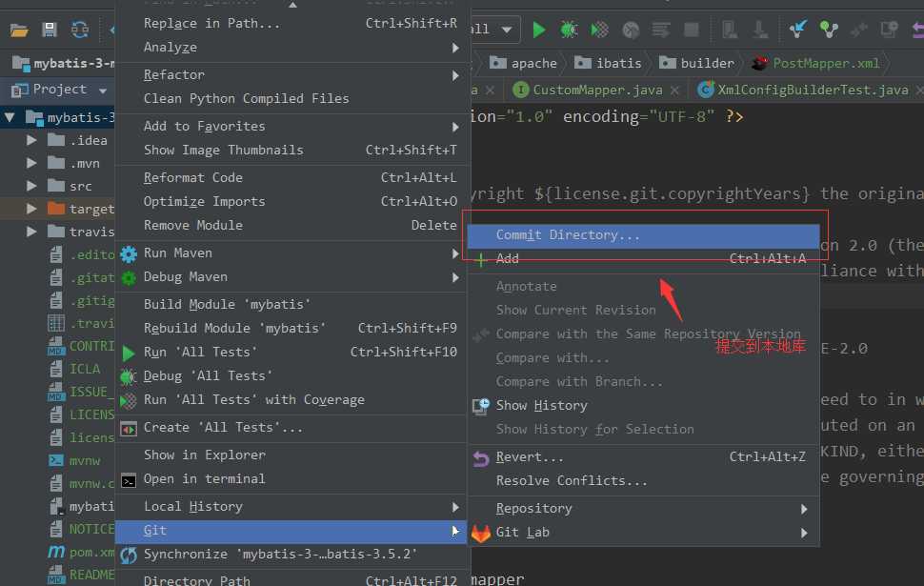Click the builder breadcrumb folder
The width and height of the screenshot is (924, 586).
click(696, 63)
